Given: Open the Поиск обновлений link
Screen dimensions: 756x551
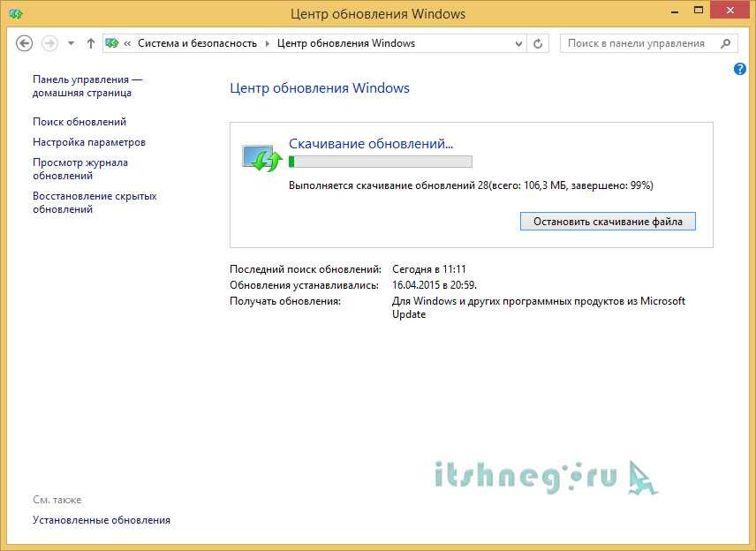Looking at the screenshot, I should [x=79, y=122].
